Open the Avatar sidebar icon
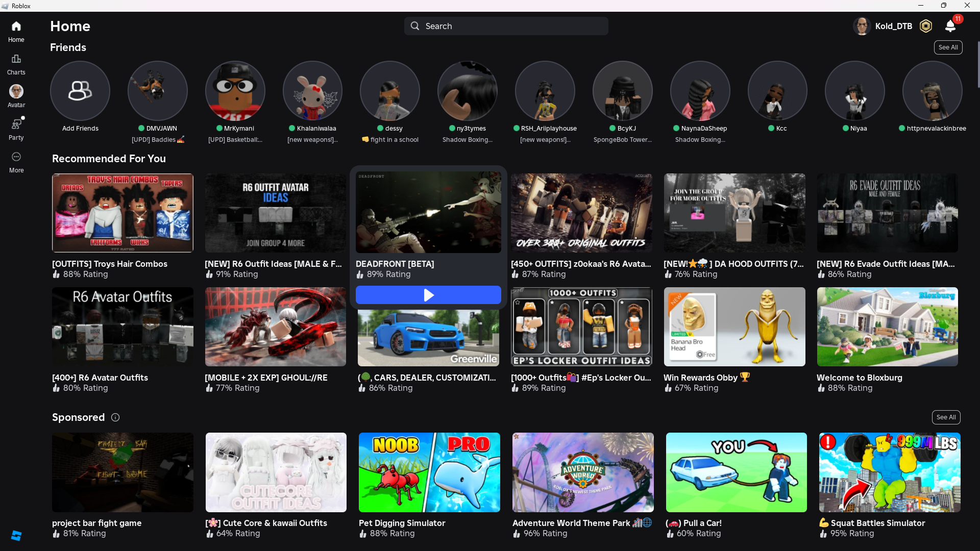 16,91
